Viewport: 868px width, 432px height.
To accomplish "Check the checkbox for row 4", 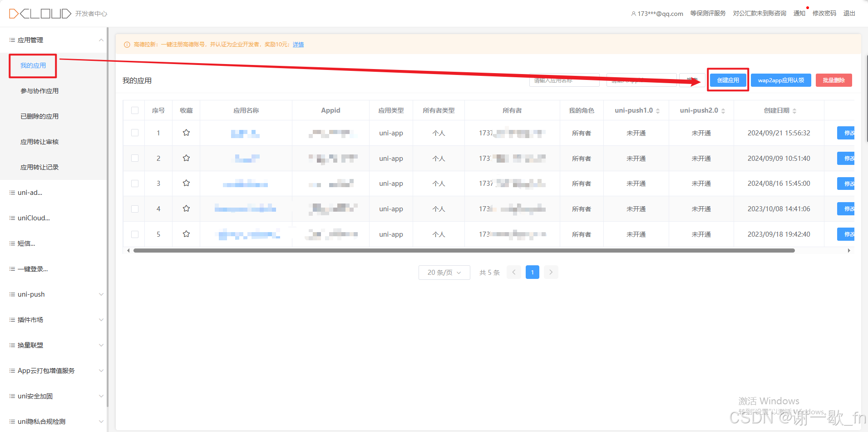I will click(x=135, y=209).
